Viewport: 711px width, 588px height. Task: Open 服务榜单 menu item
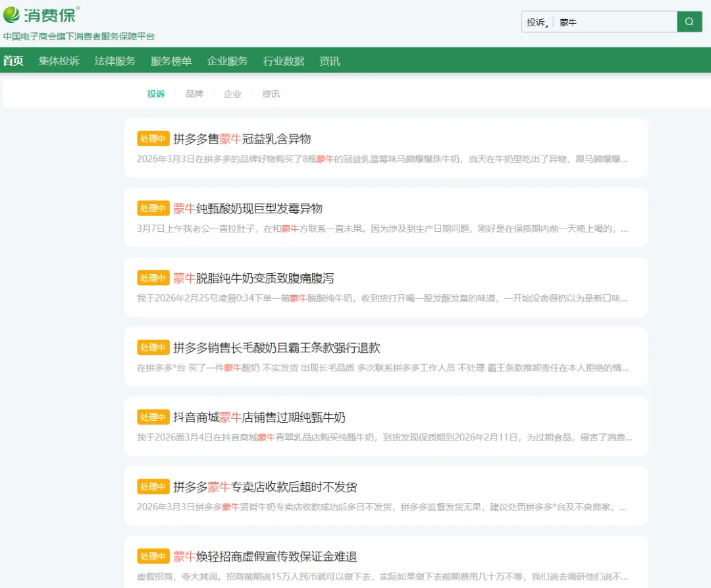(171, 61)
